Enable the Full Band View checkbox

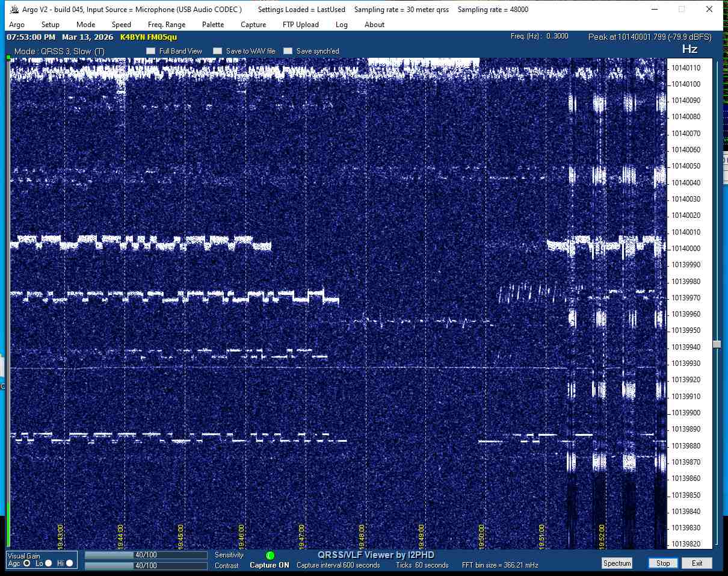[150, 51]
